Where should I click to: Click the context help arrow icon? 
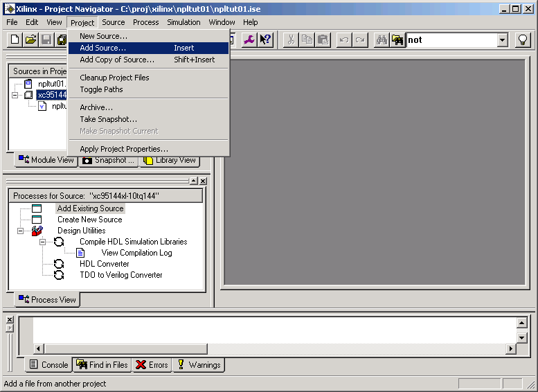[265, 40]
